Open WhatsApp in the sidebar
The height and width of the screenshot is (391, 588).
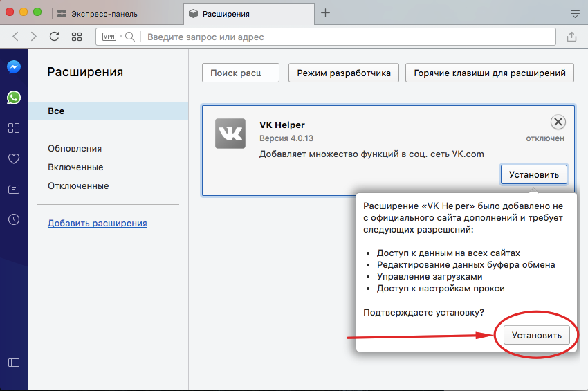14,98
